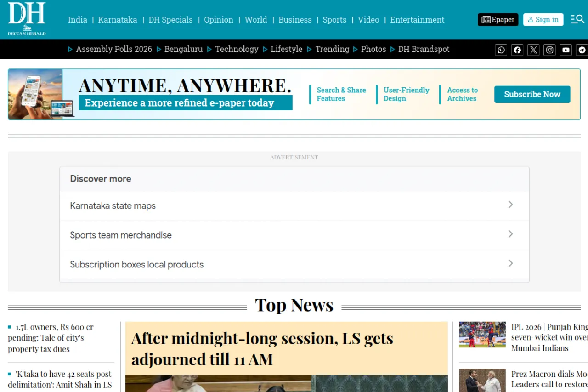Open Instagram social icon
The image size is (588, 392).
(550, 50)
